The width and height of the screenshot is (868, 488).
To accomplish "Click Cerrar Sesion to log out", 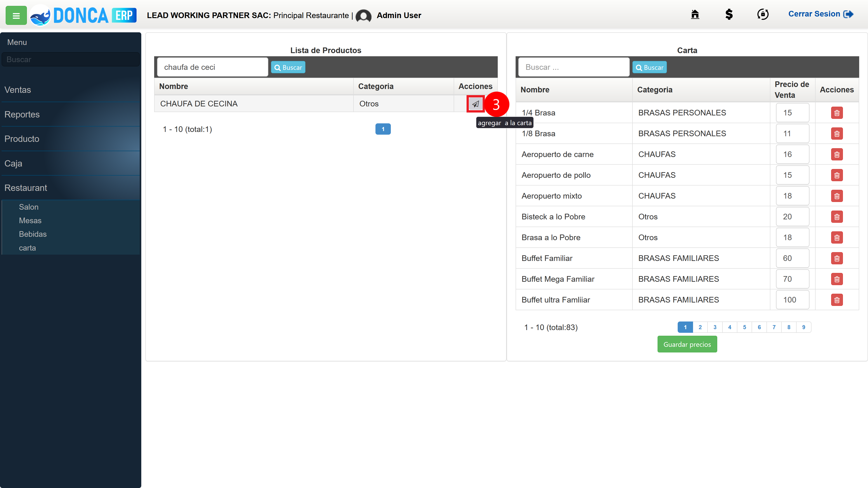I will (x=821, y=14).
